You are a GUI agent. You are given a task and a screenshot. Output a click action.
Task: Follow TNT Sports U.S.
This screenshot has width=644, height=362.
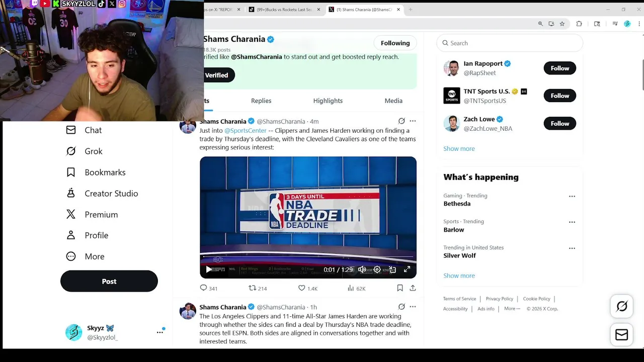[559, 96]
